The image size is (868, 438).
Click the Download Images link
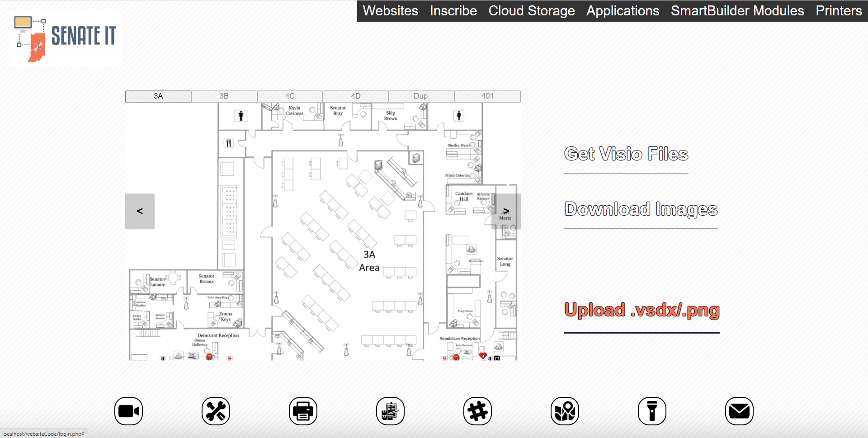point(641,209)
